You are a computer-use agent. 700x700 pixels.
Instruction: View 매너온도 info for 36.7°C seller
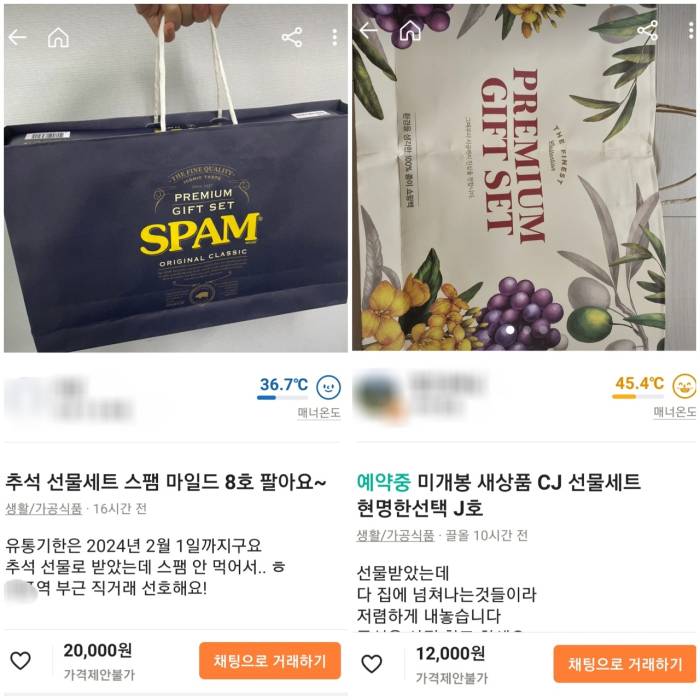pos(319,412)
